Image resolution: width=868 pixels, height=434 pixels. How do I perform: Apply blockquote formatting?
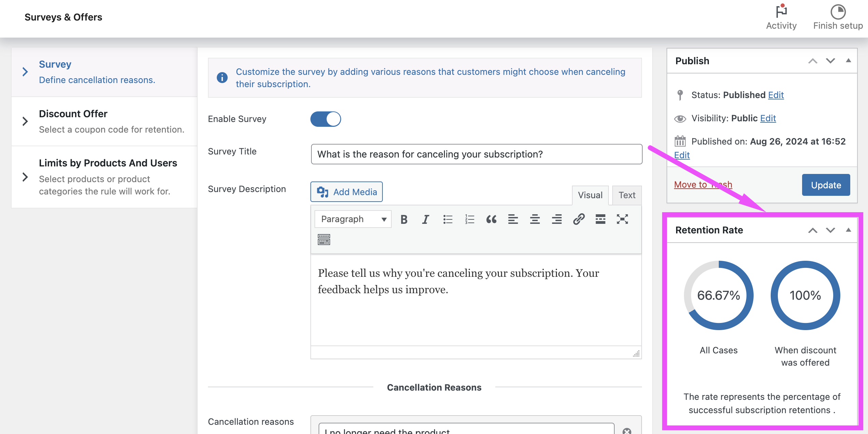tap(491, 219)
